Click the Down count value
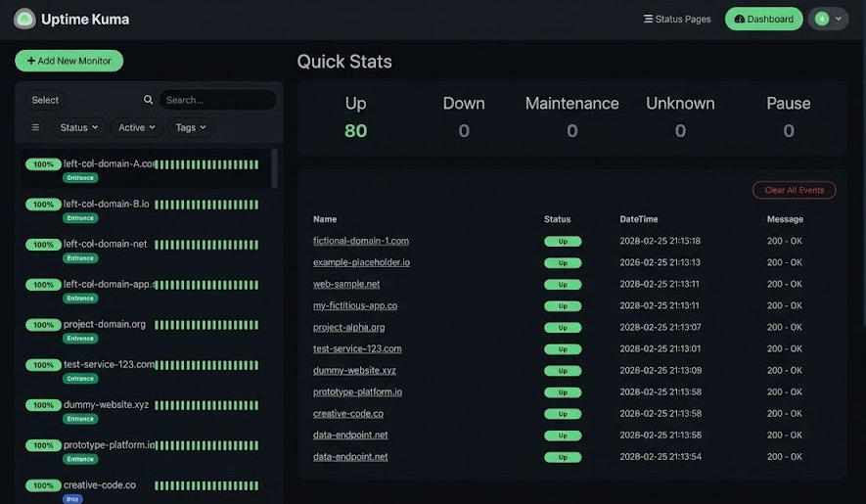This screenshot has height=504, width=866. tap(464, 131)
